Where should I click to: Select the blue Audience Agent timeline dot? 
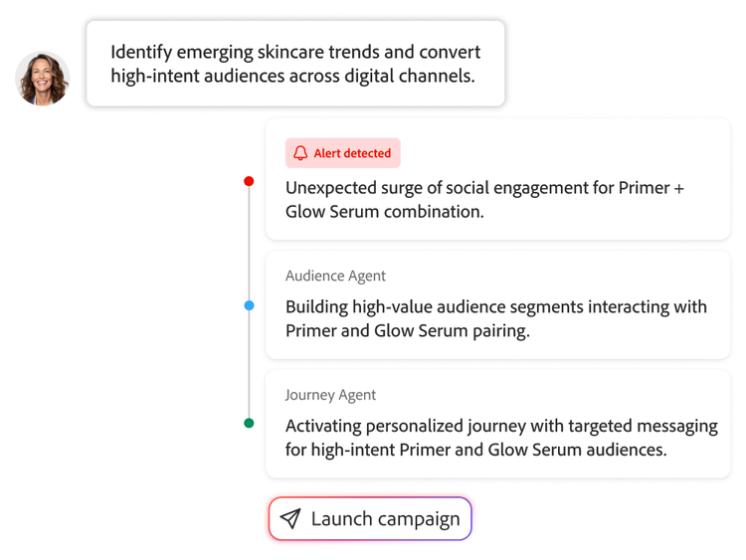[249, 305]
